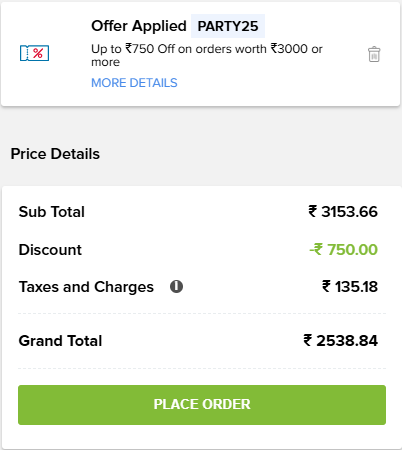
Task: Select the PARTY25 coupon code badge
Action: 228,26
